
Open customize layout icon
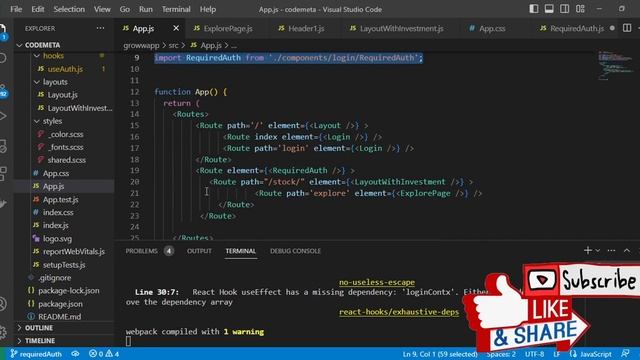580,9
